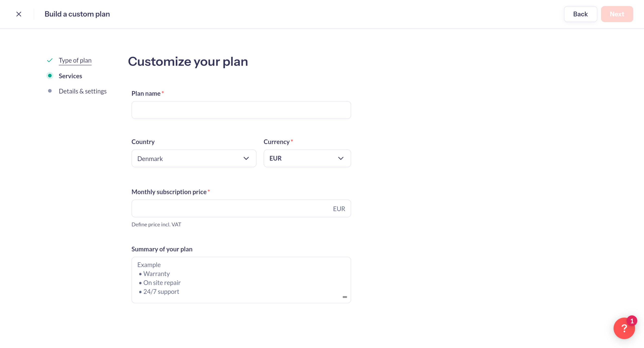This screenshot has height=348, width=644.
Task: Click the Details & settings step dot
Action: tap(50, 91)
